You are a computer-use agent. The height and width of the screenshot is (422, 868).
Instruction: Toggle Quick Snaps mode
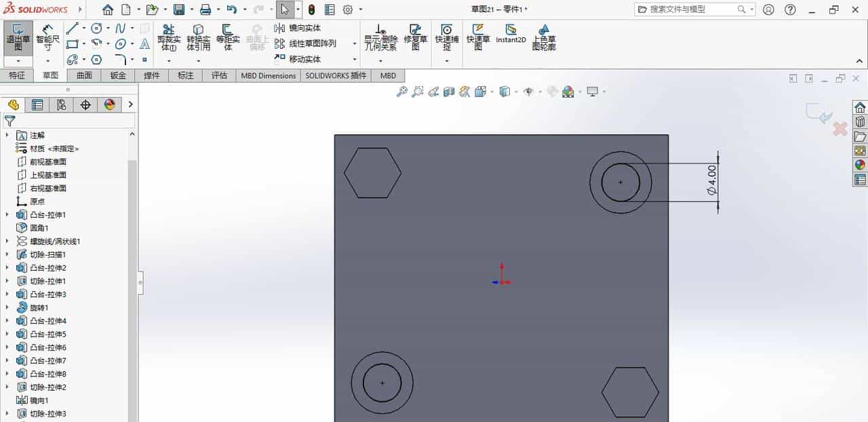click(447, 37)
